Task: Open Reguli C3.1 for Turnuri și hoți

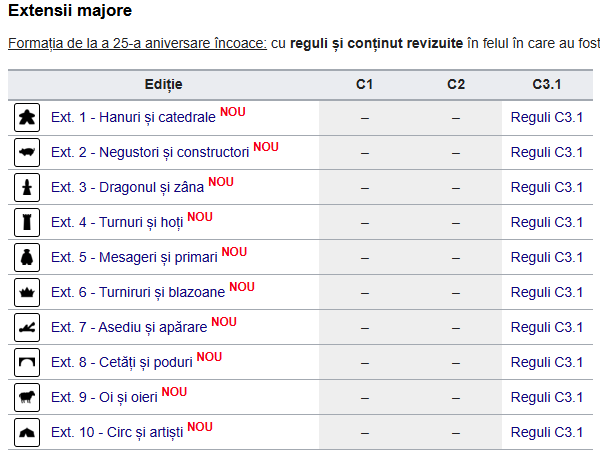Action: point(547,222)
